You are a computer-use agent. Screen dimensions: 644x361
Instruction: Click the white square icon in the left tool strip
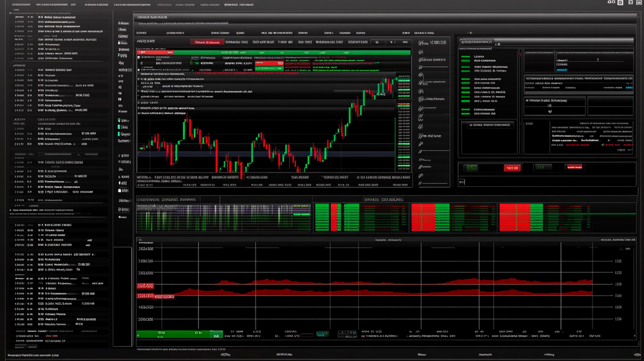pos(120,190)
